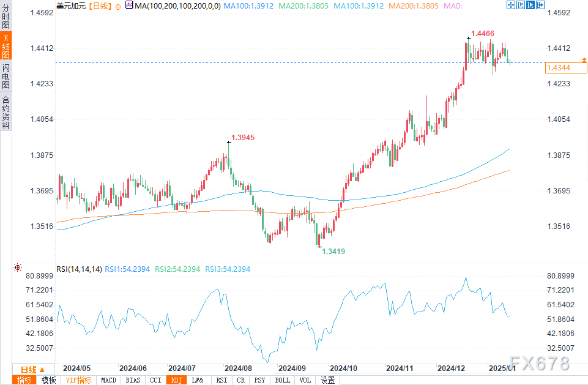Switch the indicator to BOLL
This screenshot has width=588, height=385.
tap(283, 380)
